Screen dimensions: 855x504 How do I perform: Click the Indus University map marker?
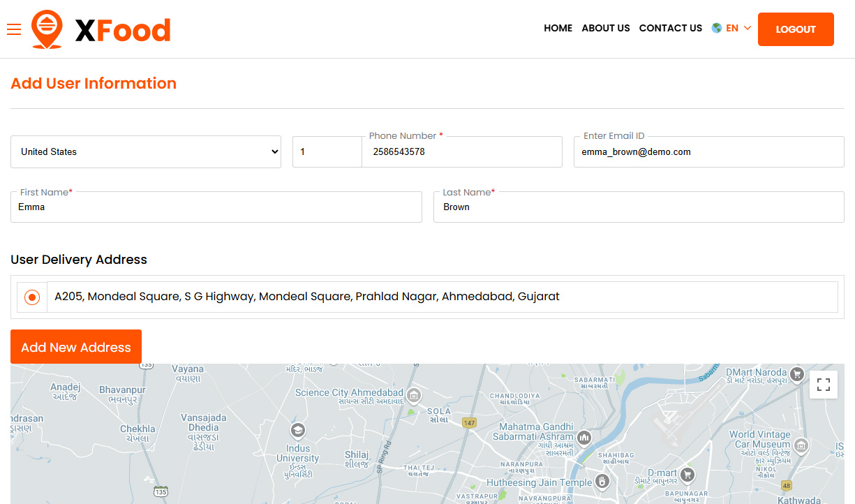[298, 429]
